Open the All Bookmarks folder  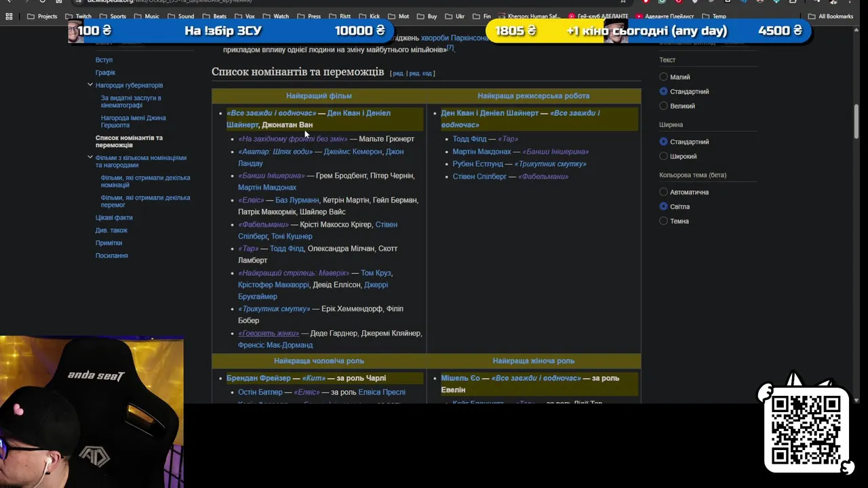coord(831,16)
